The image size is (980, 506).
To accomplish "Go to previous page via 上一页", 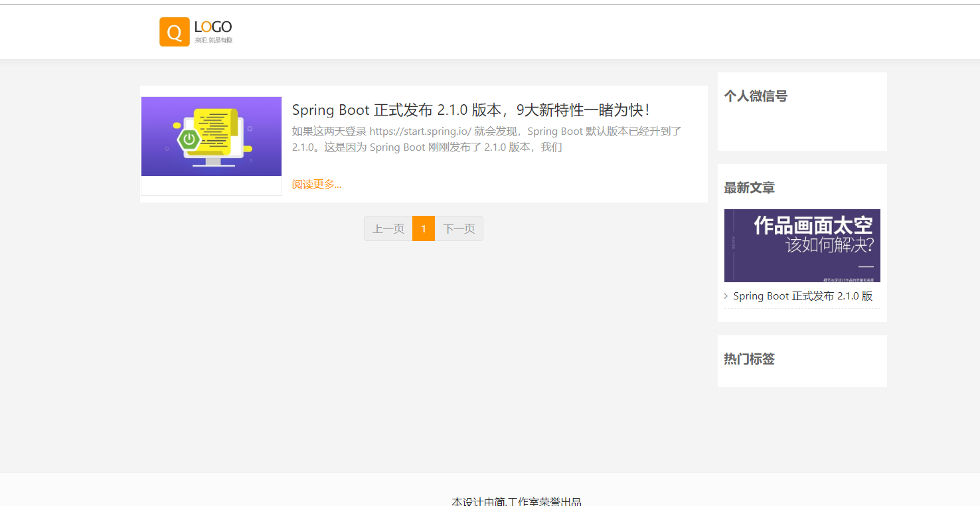I will (x=388, y=228).
